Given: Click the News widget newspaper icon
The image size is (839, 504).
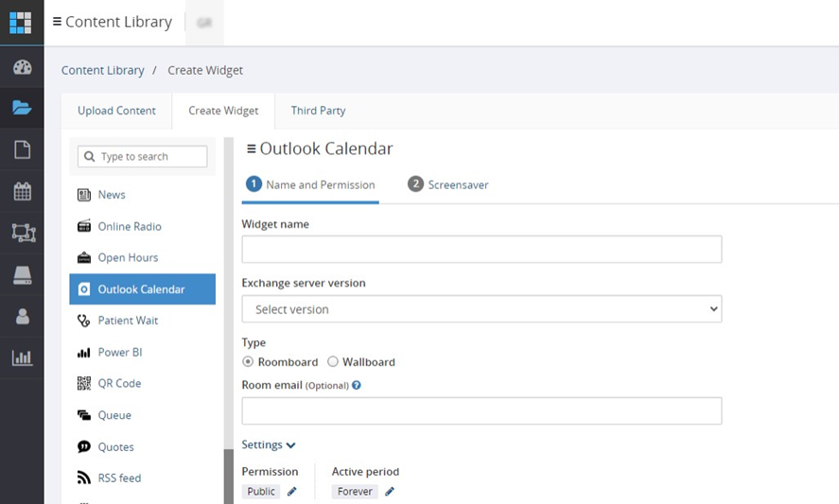Looking at the screenshot, I should tap(84, 195).
